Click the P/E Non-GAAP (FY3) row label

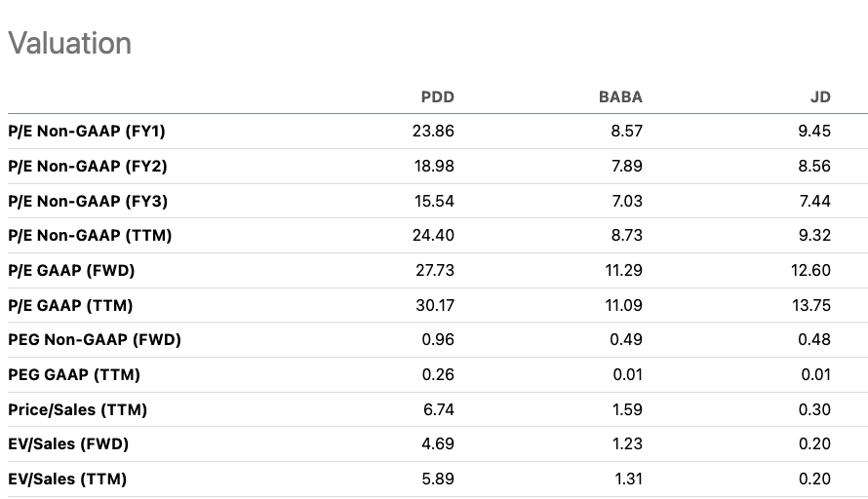click(x=88, y=201)
